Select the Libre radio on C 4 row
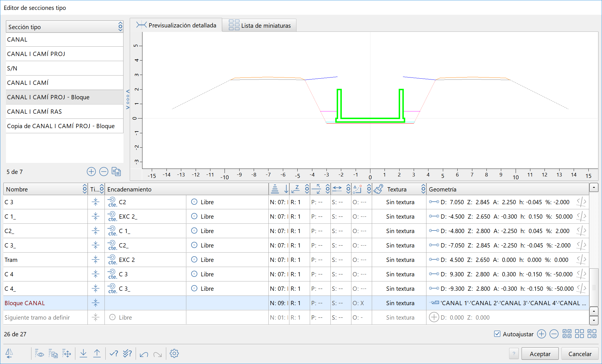Viewport: 602px width, 364px height. (194, 274)
